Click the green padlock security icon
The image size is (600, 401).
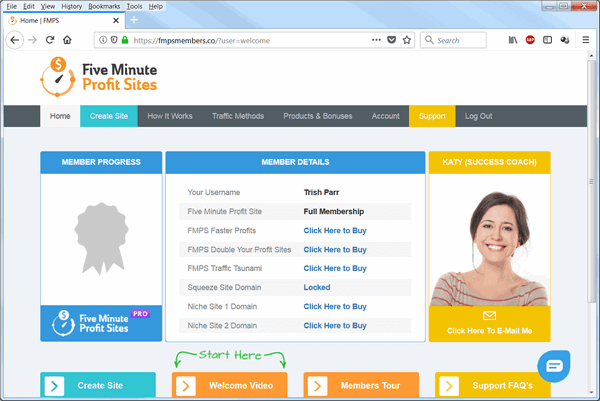125,40
